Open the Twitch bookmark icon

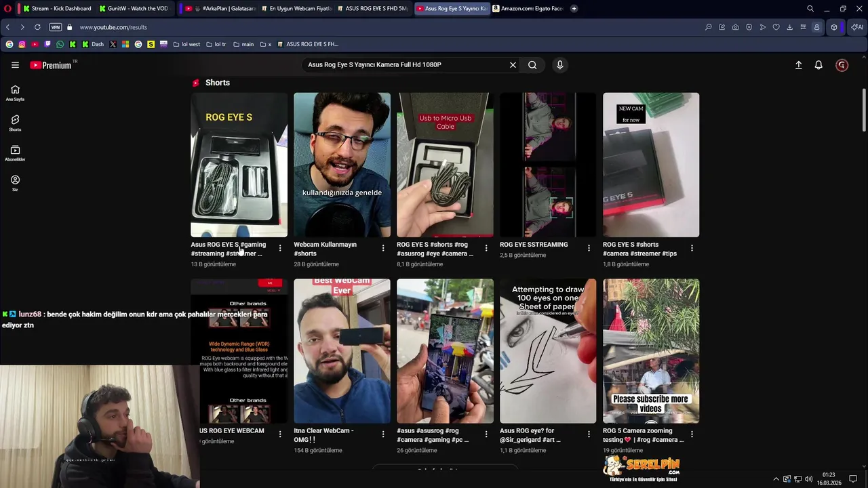click(x=47, y=44)
